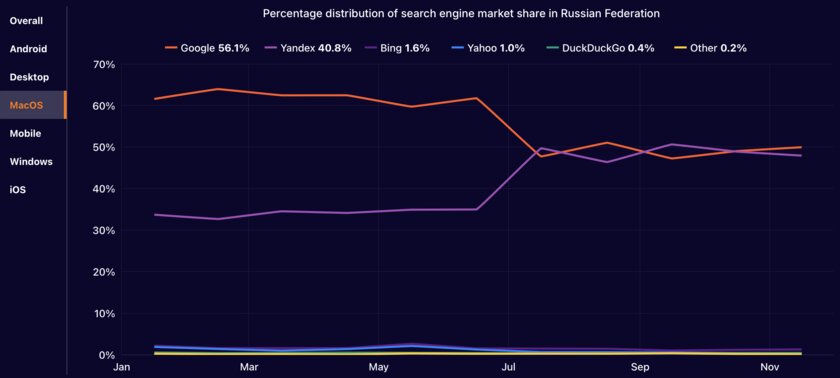Switch to the Android tab
Screen dimensions: 840x378
28,49
